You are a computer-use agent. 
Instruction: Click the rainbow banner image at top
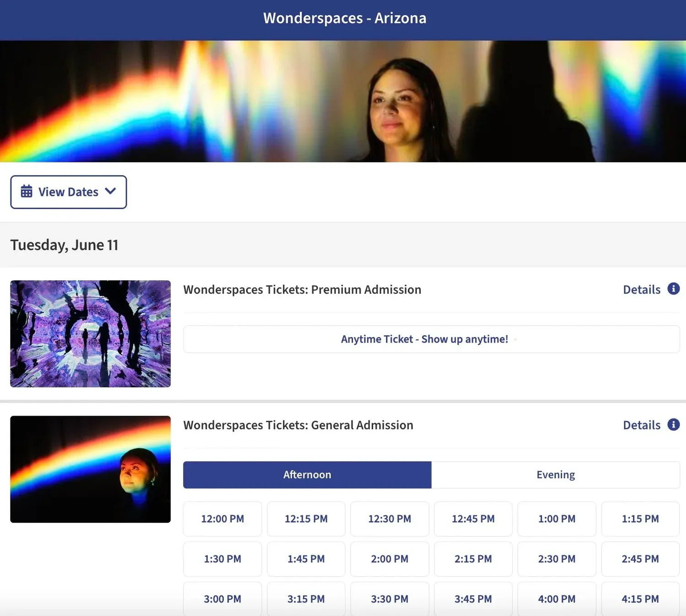tap(343, 102)
